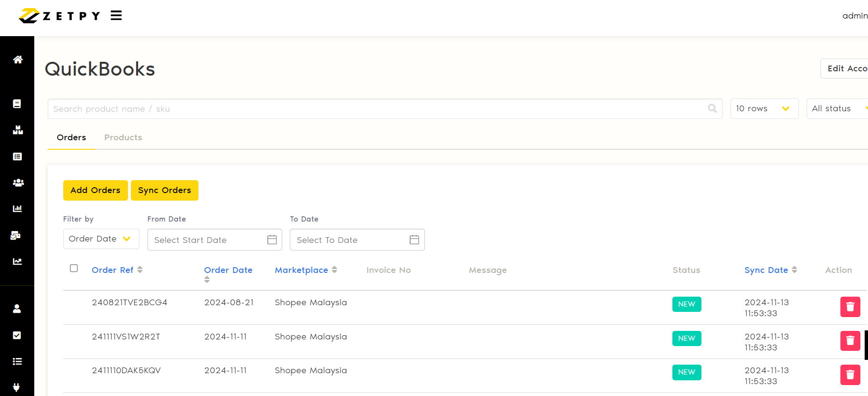
Task: Open the bar chart sidebar icon
Action: tap(18, 209)
